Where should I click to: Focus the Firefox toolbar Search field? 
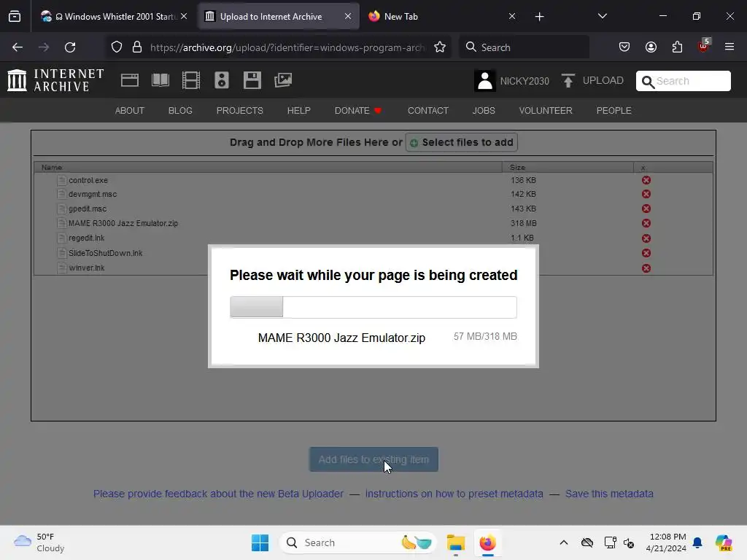tap(524, 47)
